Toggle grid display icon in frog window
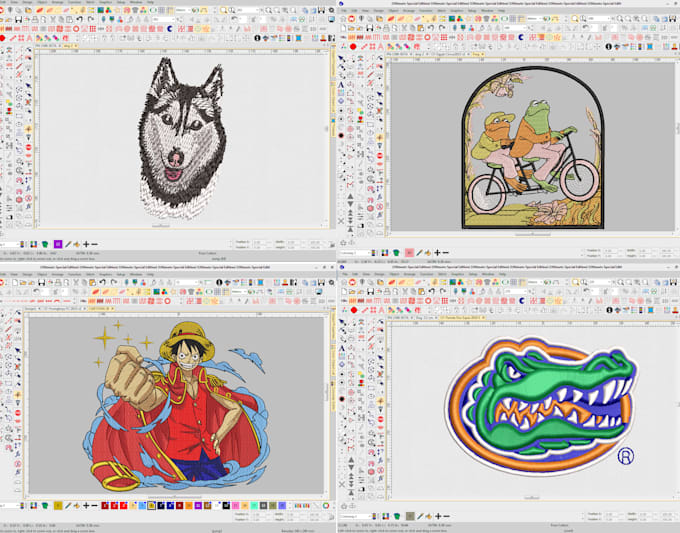Screen dimensions: 680x533 point(513,19)
